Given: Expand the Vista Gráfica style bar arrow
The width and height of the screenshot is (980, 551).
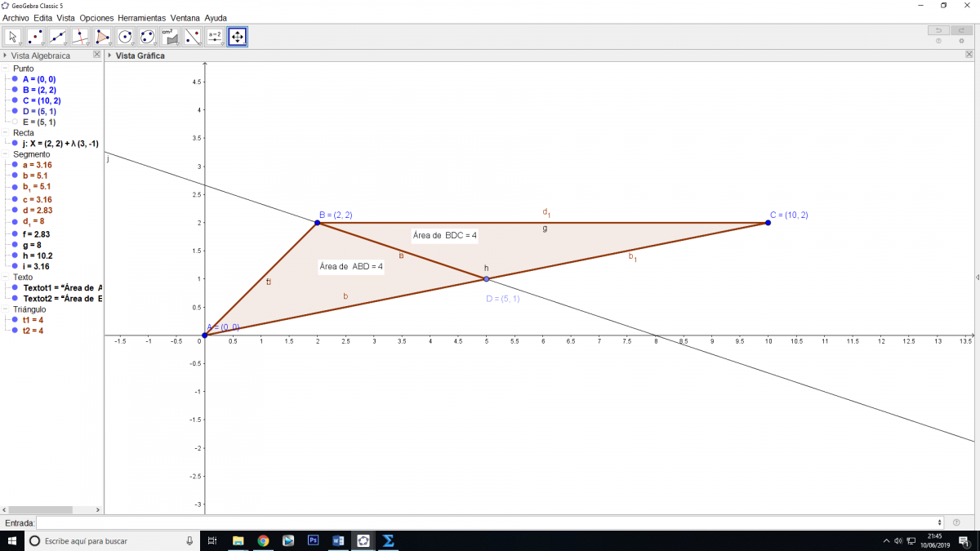Looking at the screenshot, I should click(110, 56).
